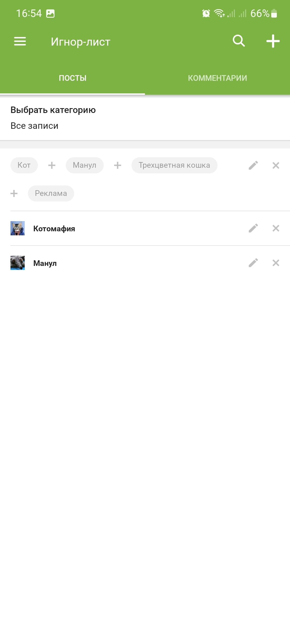Edit the Манул community ignore entry
This screenshot has height=644, width=290.
tap(253, 263)
